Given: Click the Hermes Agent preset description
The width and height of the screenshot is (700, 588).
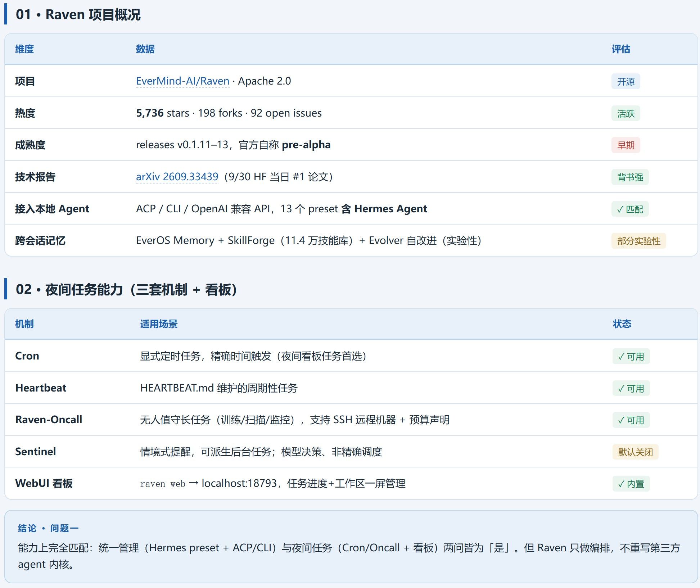Looking at the screenshot, I should point(281,208).
